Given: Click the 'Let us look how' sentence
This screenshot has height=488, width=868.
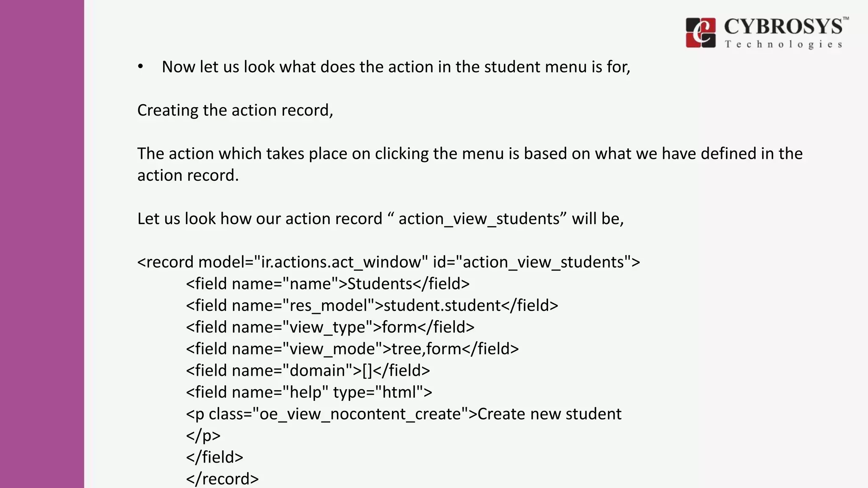Looking at the screenshot, I should click(x=380, y=219).
